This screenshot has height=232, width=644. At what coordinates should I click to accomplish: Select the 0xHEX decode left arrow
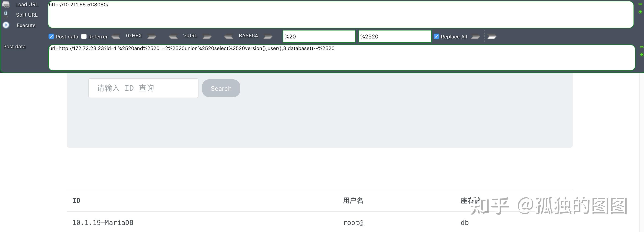click(x=116, y=36)
